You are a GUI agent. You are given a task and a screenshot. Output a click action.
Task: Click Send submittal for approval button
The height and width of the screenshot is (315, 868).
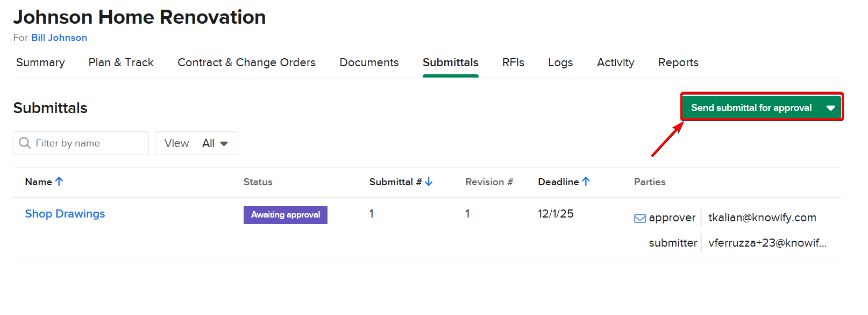coord(751,108)
